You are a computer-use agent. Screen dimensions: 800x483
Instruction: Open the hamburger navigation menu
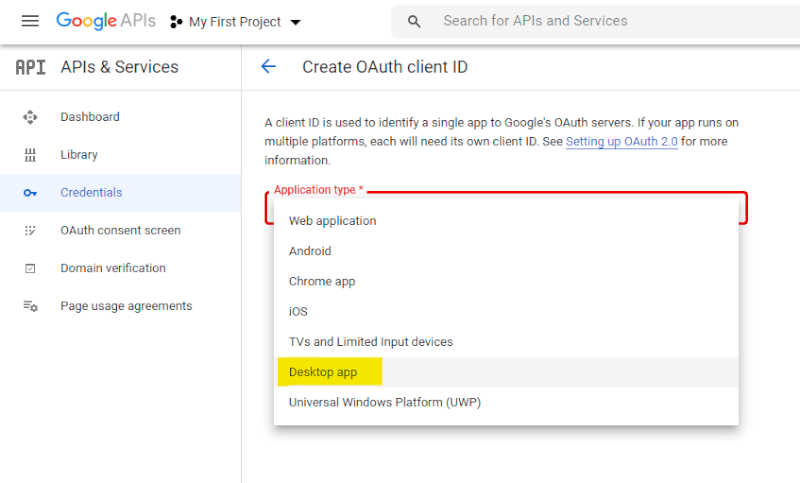point(30,21)
